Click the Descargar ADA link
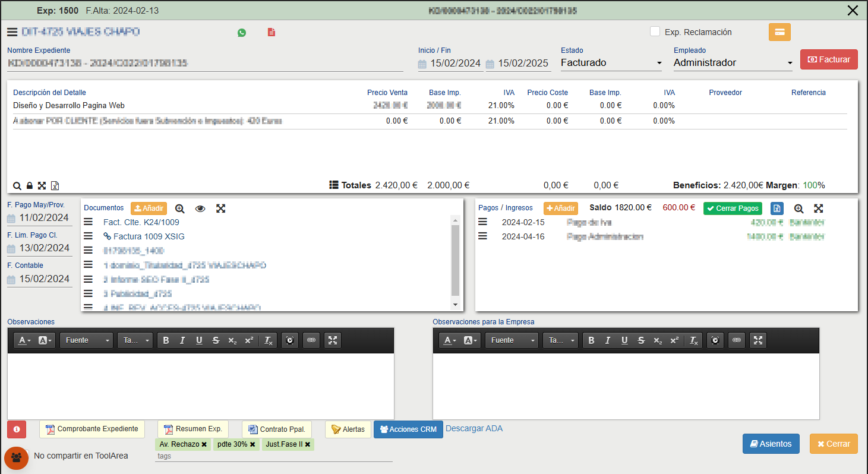This screenshot has width=868, height=474. (474, 428)
